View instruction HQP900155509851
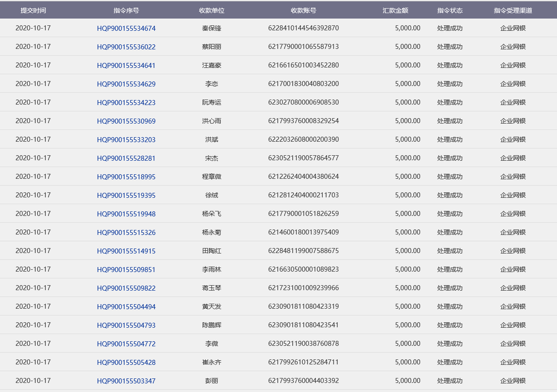Image resolution: width=557 pixels, height=392 pixels. (126, 270)
